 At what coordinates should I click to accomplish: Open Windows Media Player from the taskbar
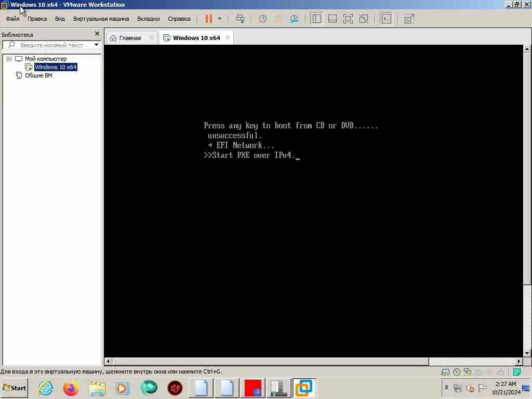123,388
